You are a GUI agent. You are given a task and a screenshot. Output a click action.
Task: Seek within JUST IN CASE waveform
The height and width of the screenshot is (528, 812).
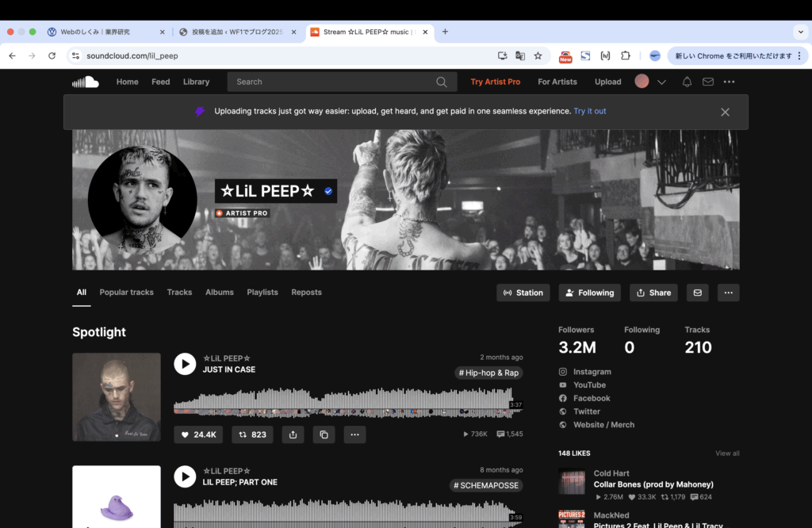(341, 401)
